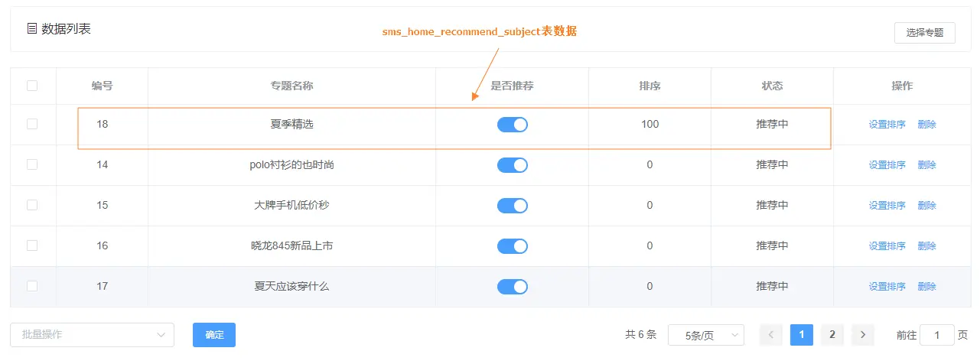Click the sort value 100
This screenshot has width=980, height=364.
point(650,124)
